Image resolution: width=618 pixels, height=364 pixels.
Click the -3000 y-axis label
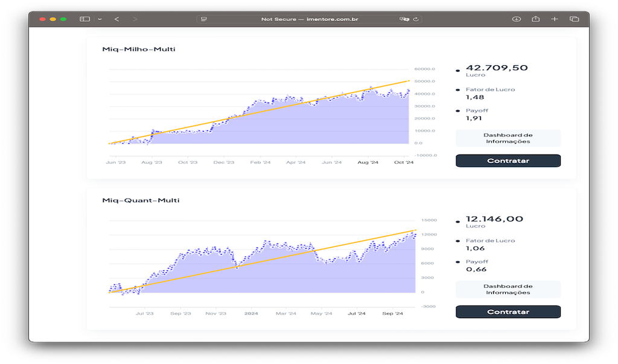[x=428, y=307]
